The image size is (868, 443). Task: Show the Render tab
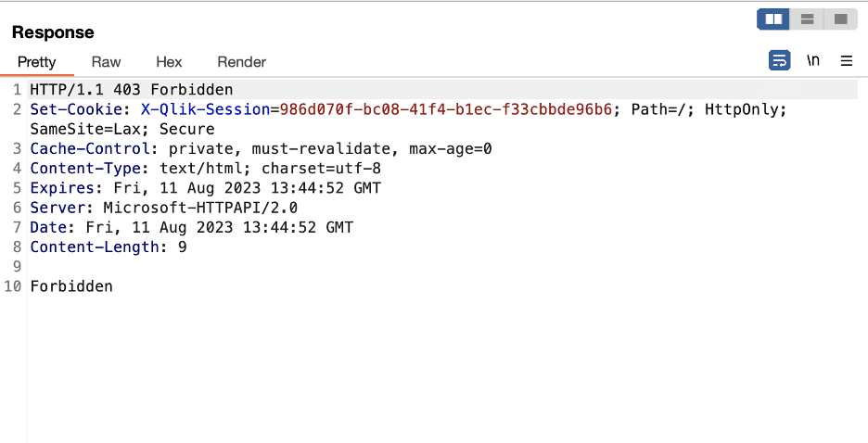click(x=241, y=62)
